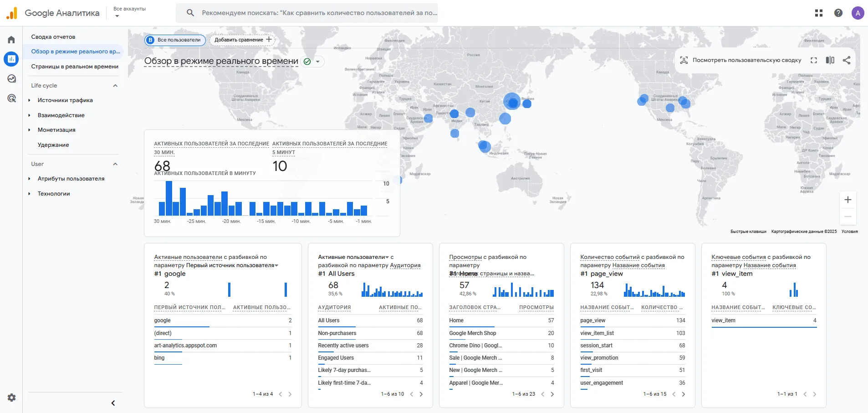
Task: Expand the Источники трафика tree item
Action: point(29,100)
